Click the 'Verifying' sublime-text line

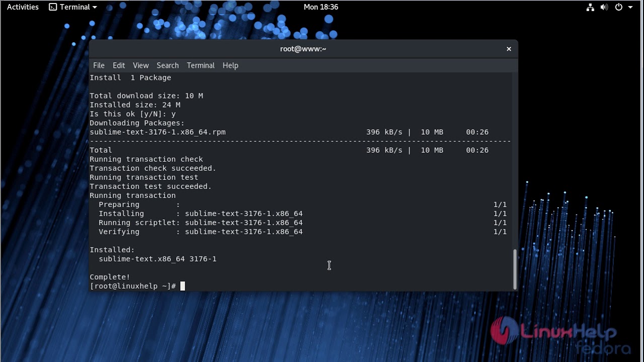pos(302,232)
